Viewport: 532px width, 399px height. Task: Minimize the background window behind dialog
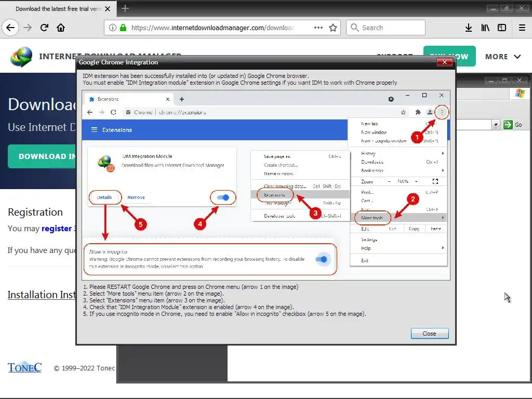click(490, 81)
